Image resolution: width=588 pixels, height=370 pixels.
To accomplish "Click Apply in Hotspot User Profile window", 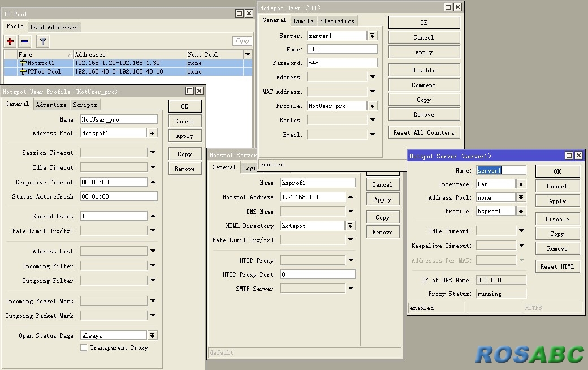I will [185, 136].
